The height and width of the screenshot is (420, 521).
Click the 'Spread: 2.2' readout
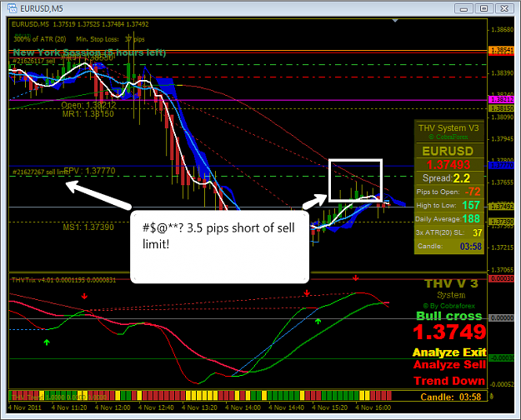click(446, 178)
